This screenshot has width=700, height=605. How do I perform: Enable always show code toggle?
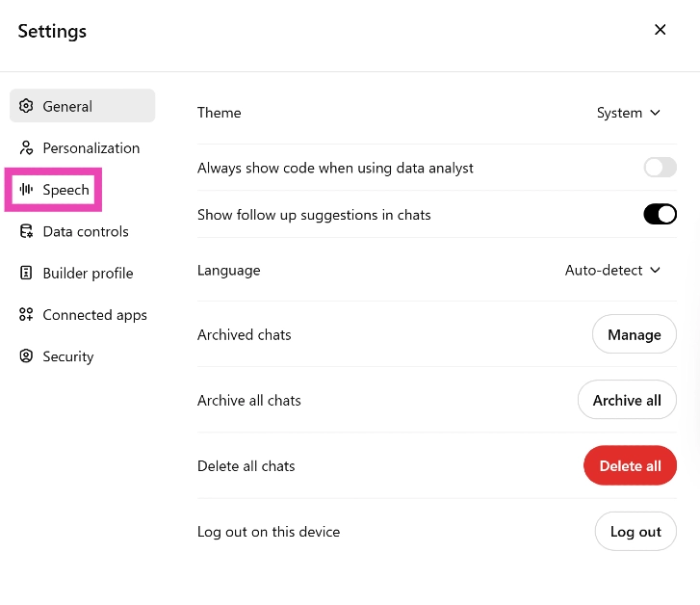661,168
